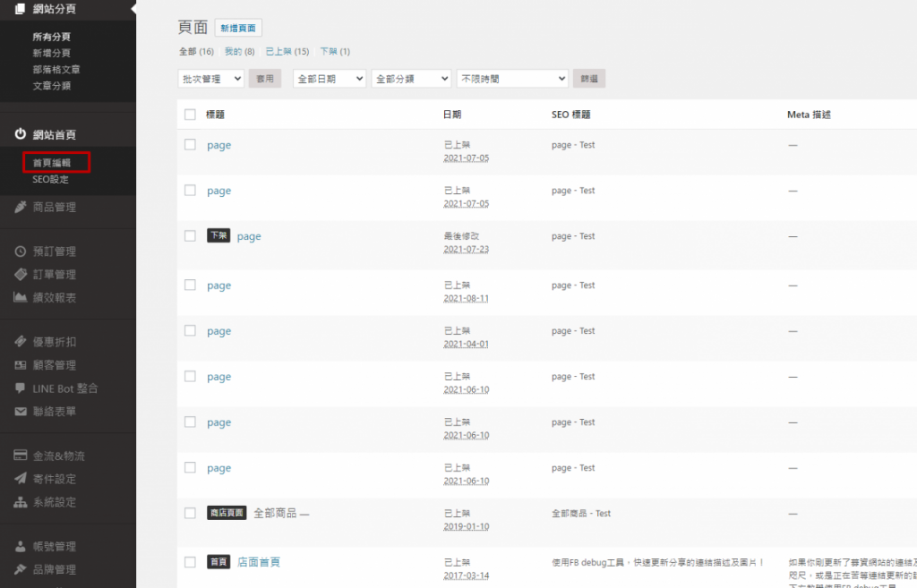Click the 預訂管理 clock icon
The image size is (917, 588).
coord(21,251)
